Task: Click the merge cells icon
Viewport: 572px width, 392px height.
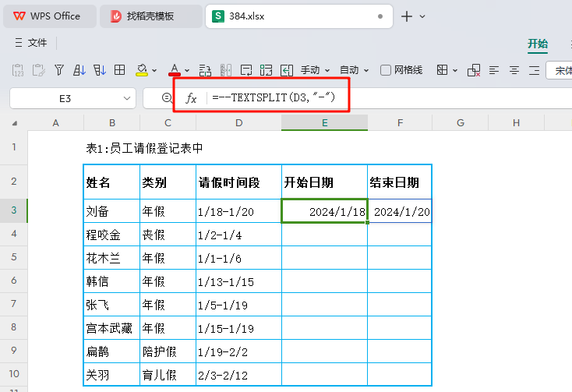Action: [x=266, y=69]
